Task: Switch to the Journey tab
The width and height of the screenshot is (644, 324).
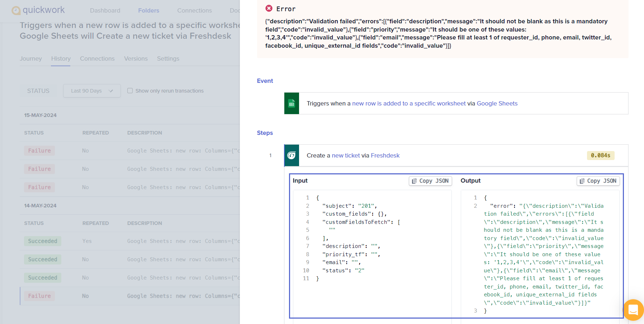Action: point(31,58)
